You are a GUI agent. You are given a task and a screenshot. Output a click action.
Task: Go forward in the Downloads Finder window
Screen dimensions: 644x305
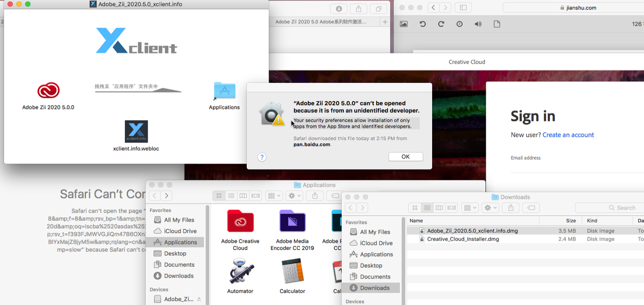363,207
